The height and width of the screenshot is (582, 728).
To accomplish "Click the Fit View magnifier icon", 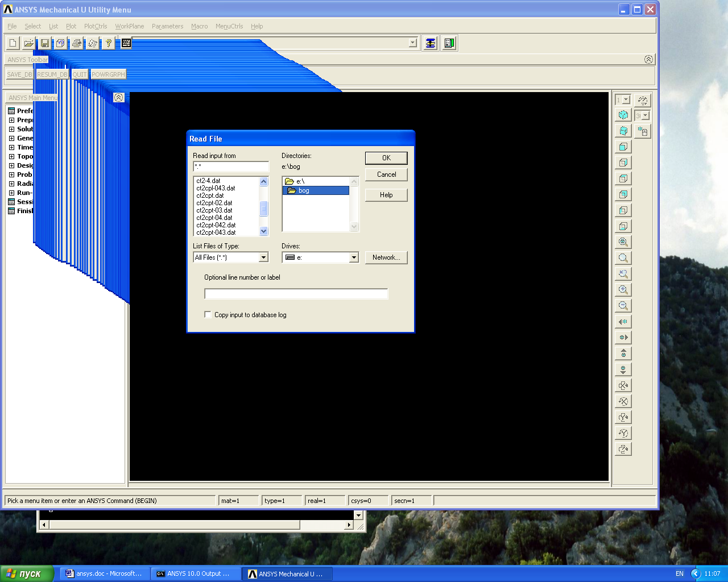I will coord(623,242).
